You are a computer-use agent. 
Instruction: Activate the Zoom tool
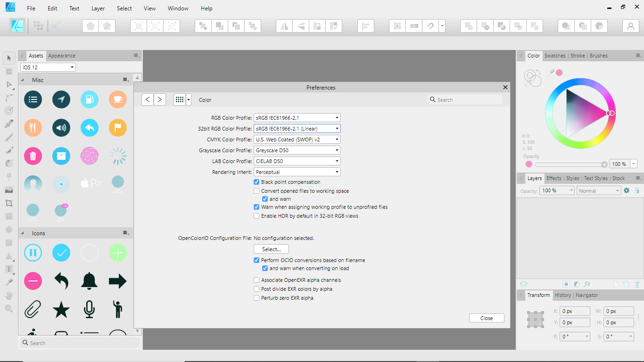pos(8,309)
